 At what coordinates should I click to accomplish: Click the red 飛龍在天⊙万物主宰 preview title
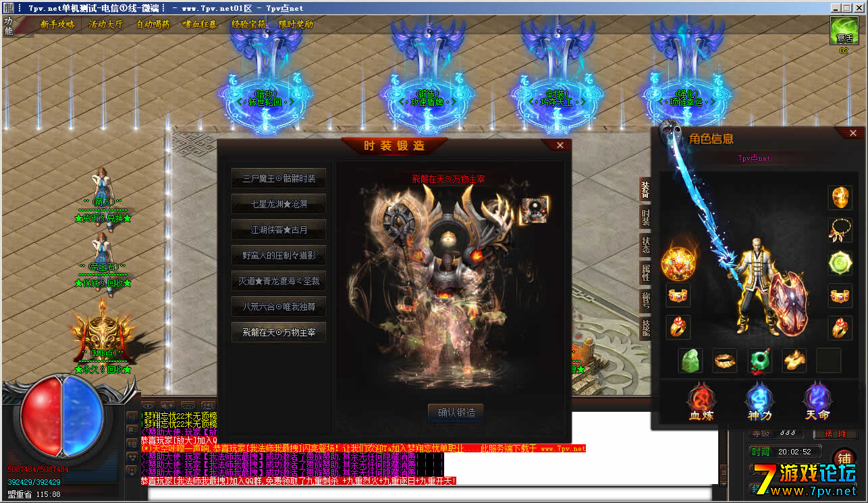point(448,180)
